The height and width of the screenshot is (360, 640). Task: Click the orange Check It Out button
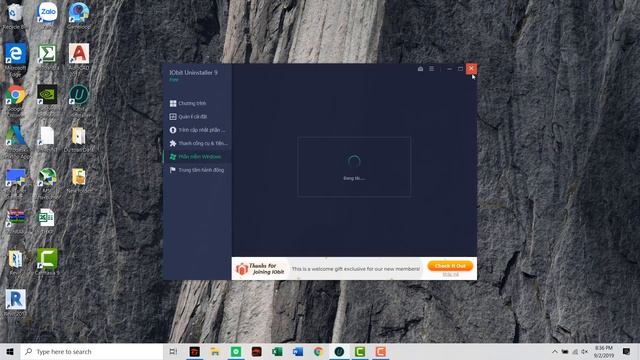click(x=450, y=266)
